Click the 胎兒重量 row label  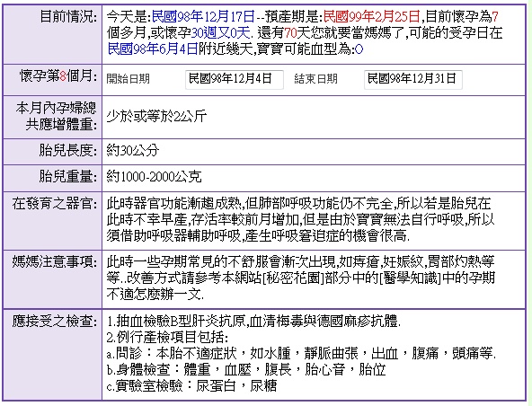pyautogui.click(x=68, y=177)
